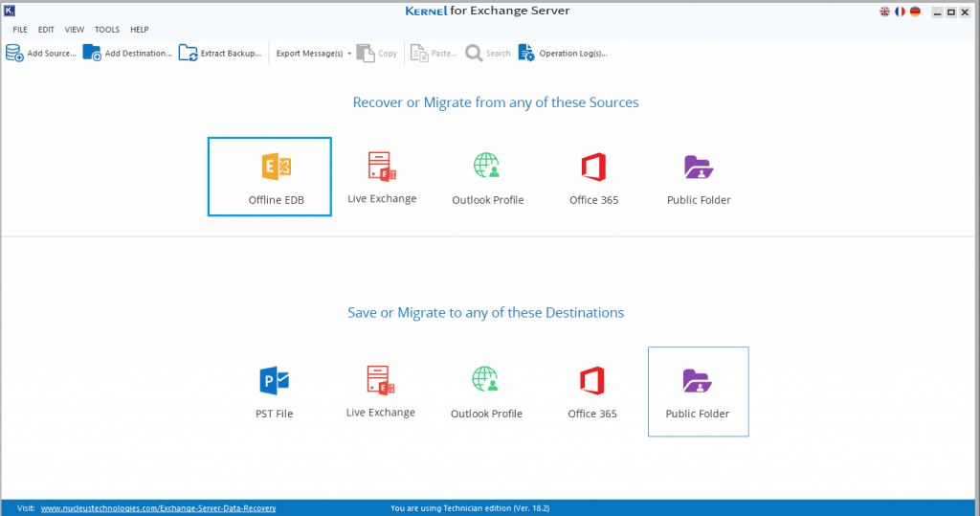Image resolution: width=980 pixels, height=516 pixels.
Task: Open Operation Log(s) viewer
Action: pyautogui.click(x=563, y=54)
